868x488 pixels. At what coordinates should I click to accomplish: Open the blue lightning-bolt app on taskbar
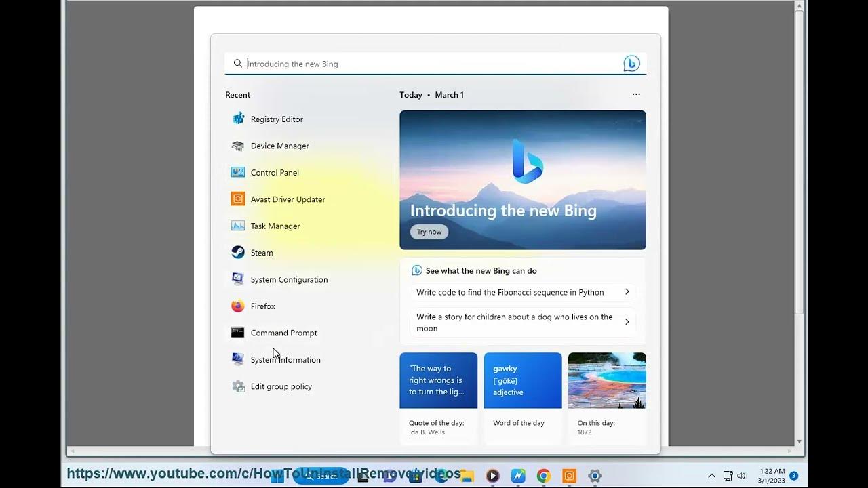point(518,476)
